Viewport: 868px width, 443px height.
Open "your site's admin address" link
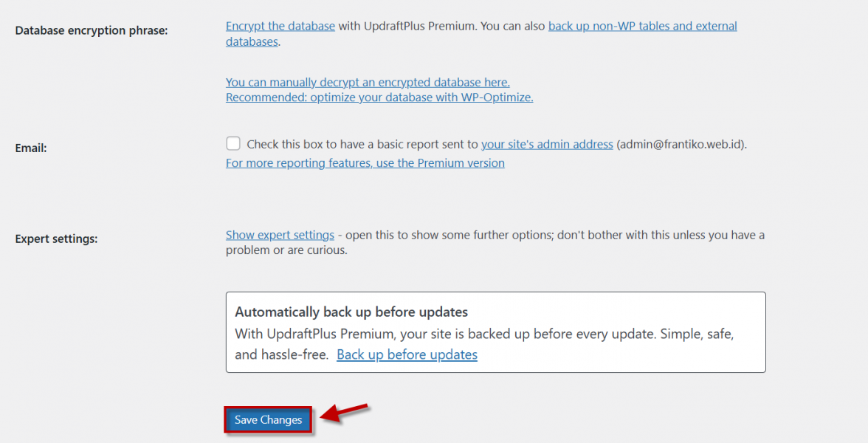coord(547,145)
